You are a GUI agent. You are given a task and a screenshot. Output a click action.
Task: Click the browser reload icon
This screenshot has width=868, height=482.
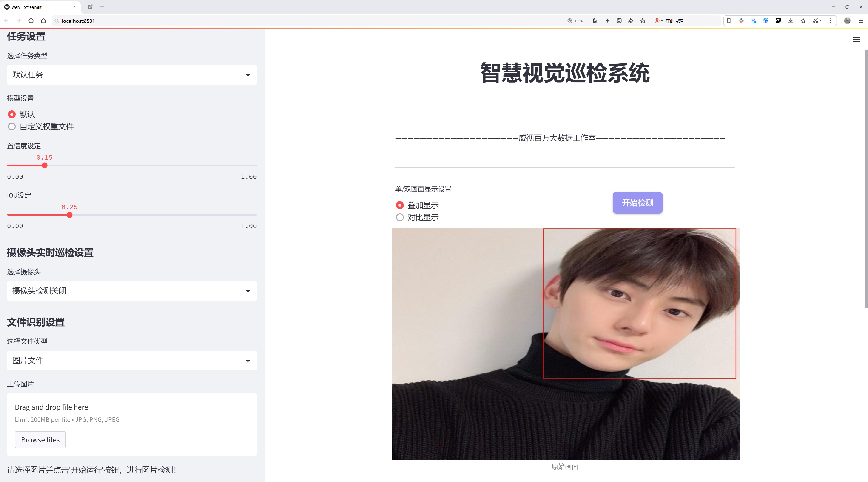(x=31, y=21)
